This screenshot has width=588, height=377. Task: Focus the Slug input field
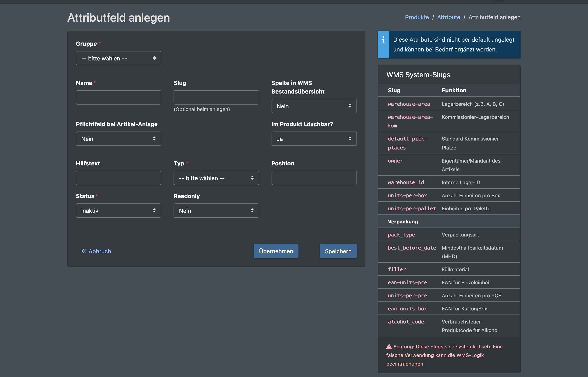216,97
